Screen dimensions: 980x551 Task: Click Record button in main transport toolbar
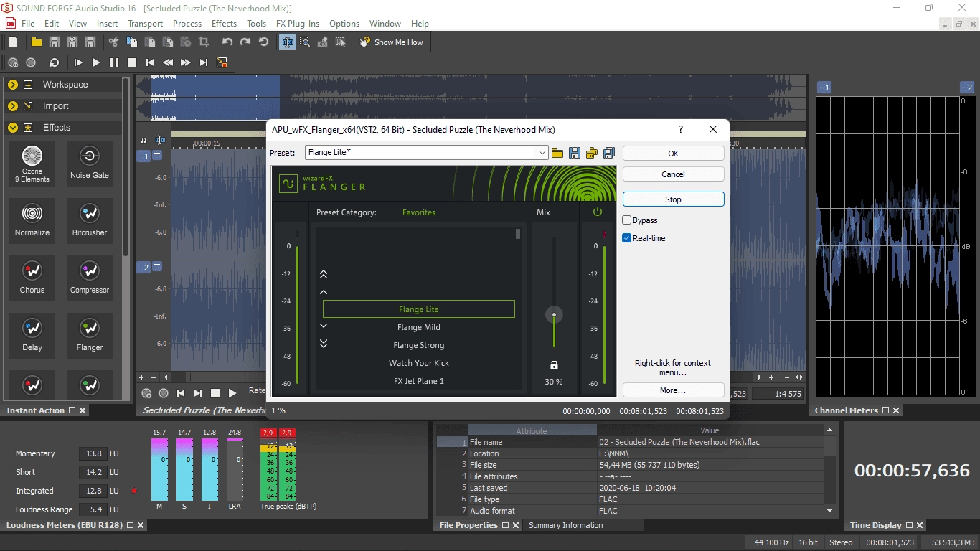tap(31, 62)
